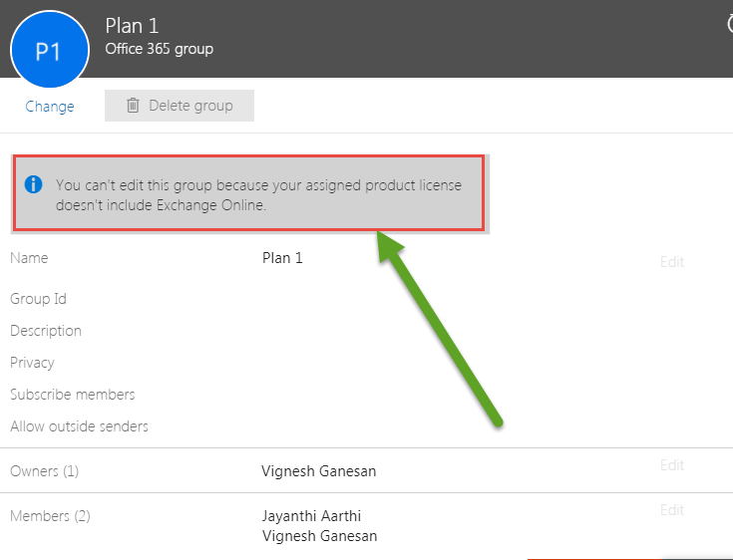Screen dimensions: 733x560
Task: Select owner Vignesh Ganesan
Action: pyautogui.click(x=318, y=471)
